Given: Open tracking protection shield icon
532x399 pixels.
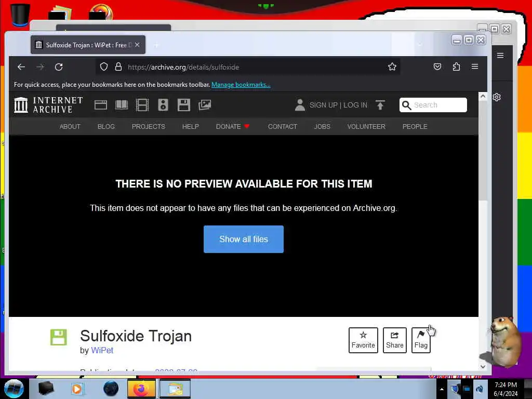Looking at the screenshot, I should point(104,67).
